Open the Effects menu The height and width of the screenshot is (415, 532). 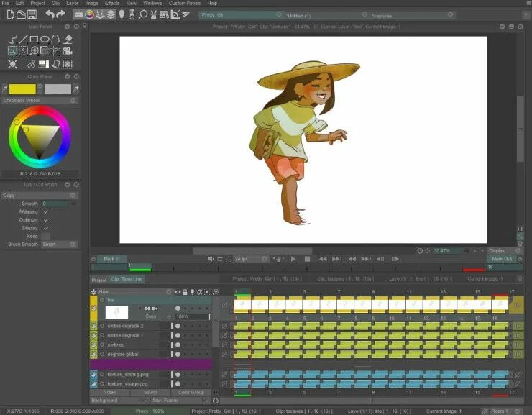112,3
